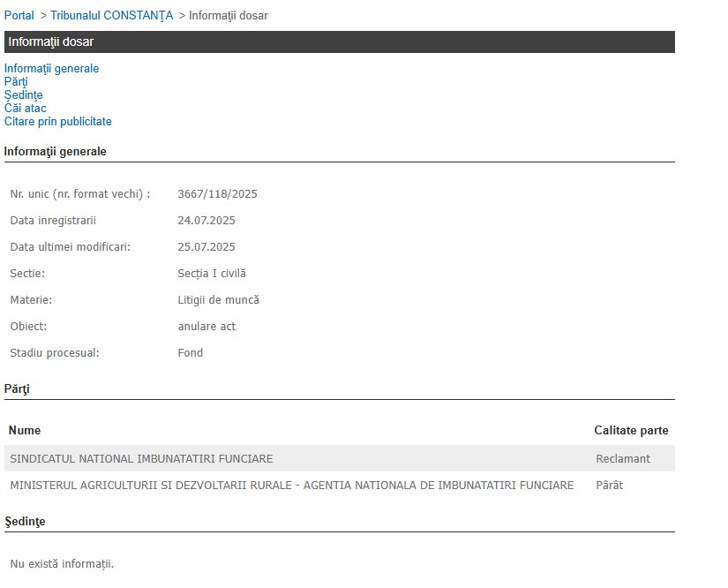This screenshot has width=728, height=588.
Task: Jump to Informaţii generale anchor link
Action: click(x=51, y=68)
